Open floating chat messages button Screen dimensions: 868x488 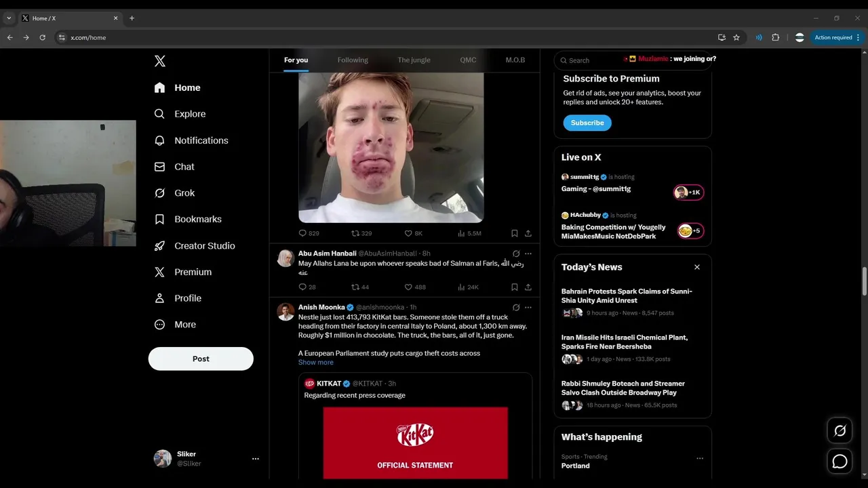coord(840,462)
